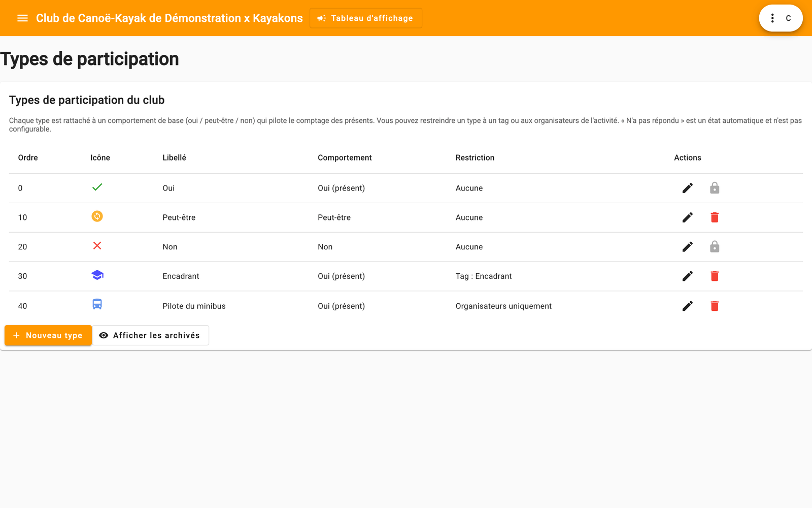This screenshot has height=508, width=812.
Task: Click 'Oui (présent)' behavior in Pilote du minibus row
Action: 341,306
